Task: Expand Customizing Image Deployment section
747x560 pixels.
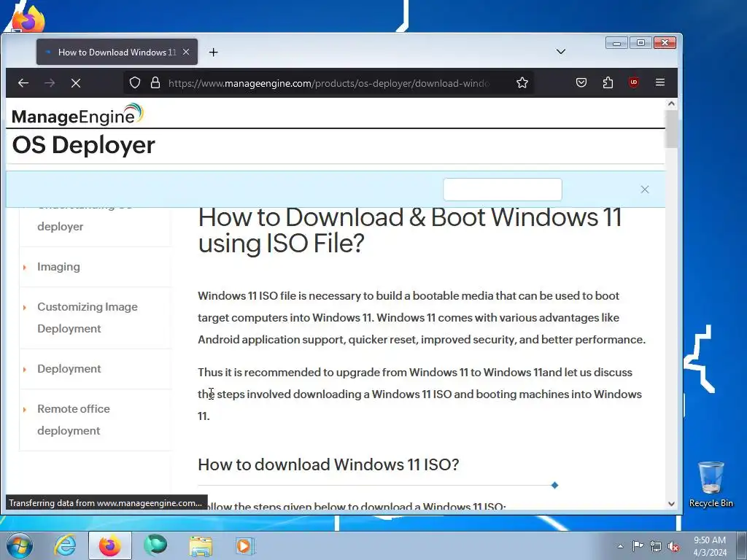Action: [x=25, y=307]
